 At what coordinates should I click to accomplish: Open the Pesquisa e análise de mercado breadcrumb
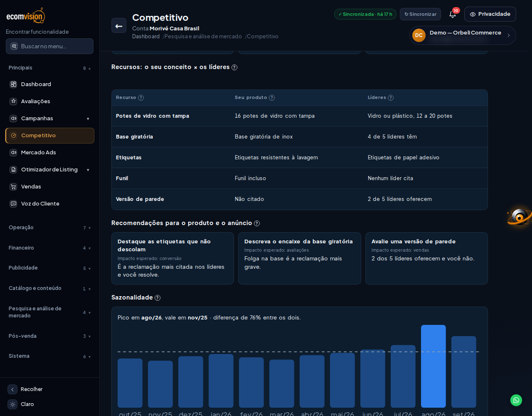203,37
